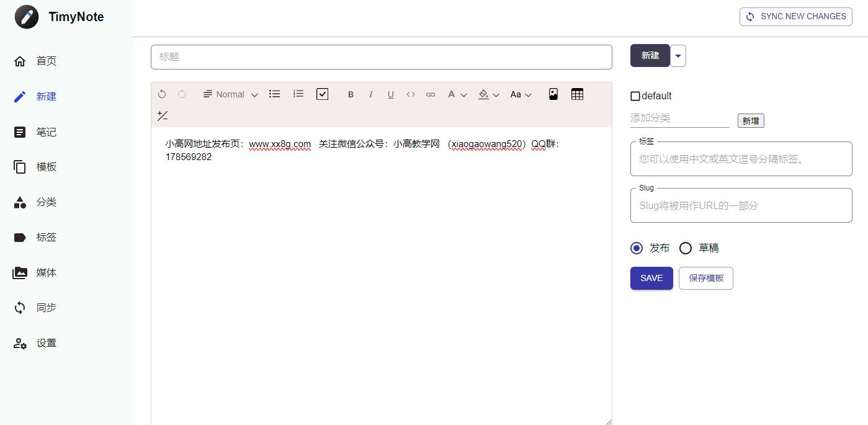Apply inline code formatting
868x425 pixels.
[410, 94]
